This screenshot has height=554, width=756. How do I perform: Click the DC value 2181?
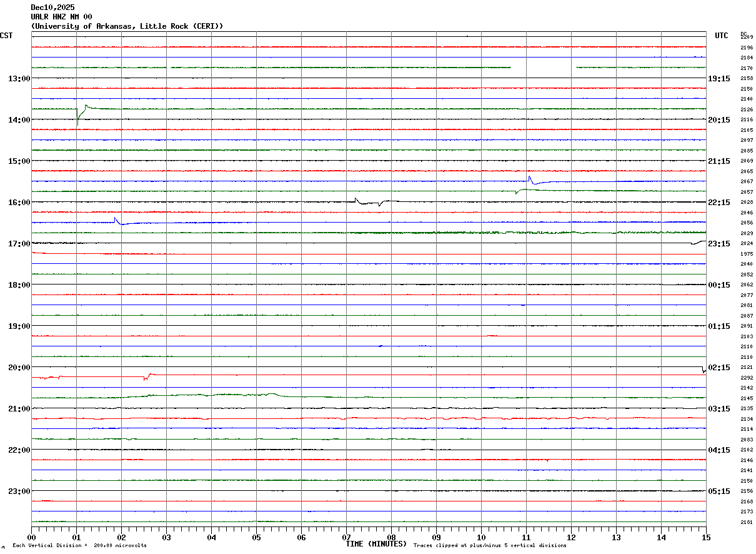[x=747, y=522]
